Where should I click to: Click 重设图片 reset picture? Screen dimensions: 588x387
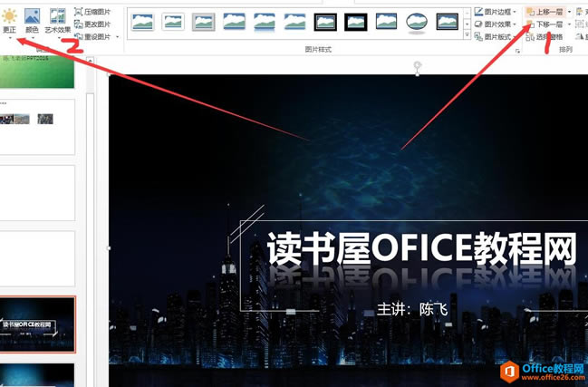click(96, 37)
